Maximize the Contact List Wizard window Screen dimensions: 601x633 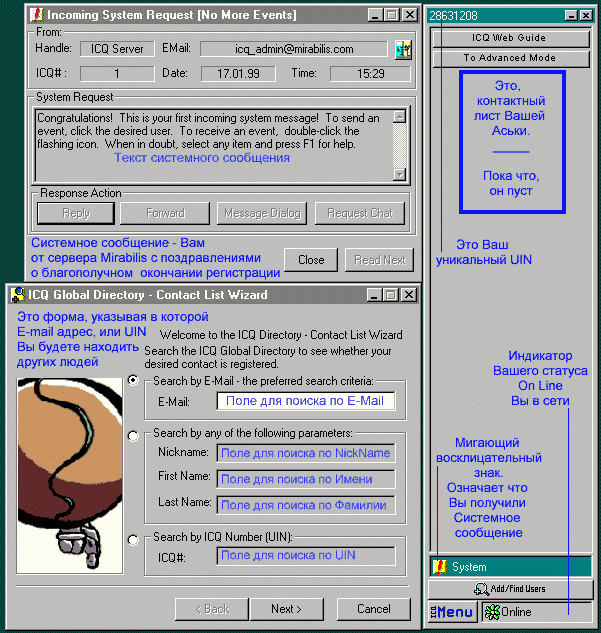tap(391, 295)
